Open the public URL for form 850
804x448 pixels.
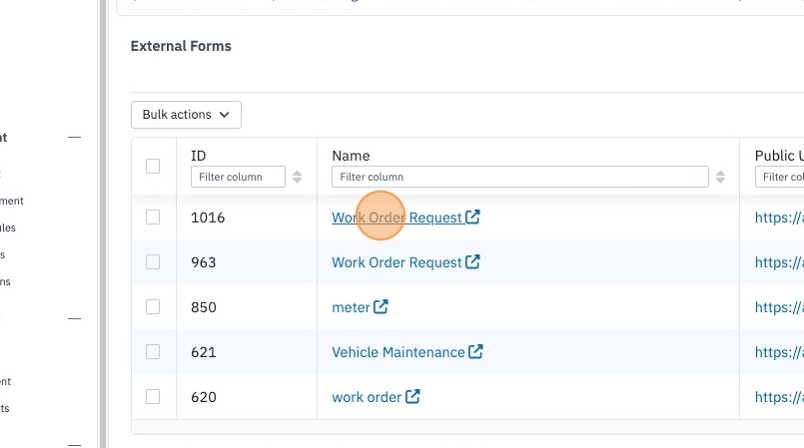pos(779,308)
